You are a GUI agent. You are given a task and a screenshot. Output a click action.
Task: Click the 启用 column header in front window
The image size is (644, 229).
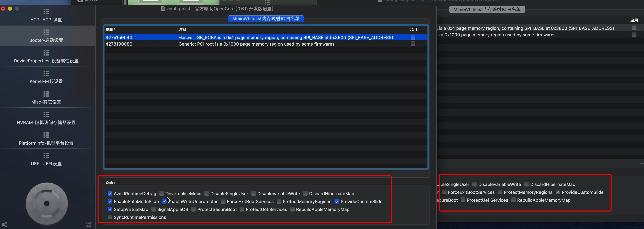point(413,29)
